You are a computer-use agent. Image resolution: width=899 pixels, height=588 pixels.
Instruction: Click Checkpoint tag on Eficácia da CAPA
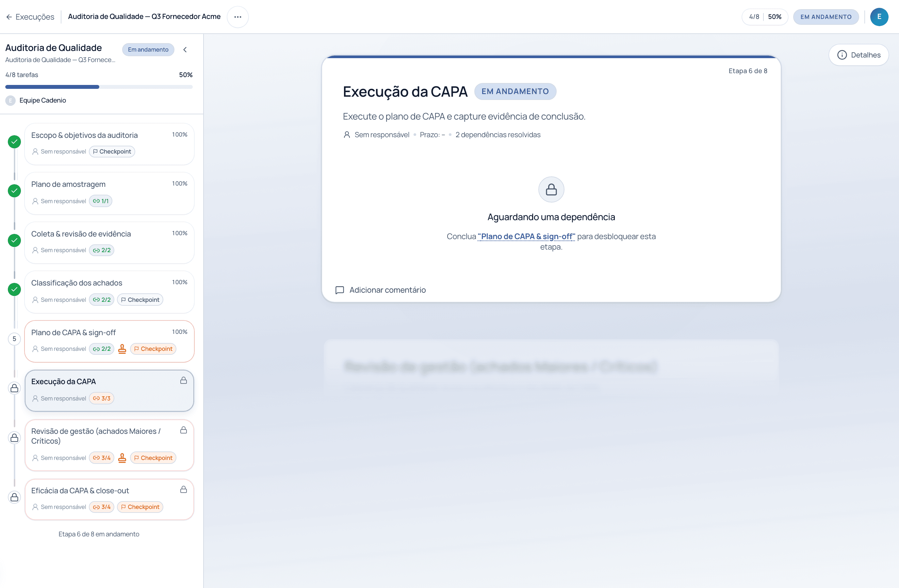(140, 507)
